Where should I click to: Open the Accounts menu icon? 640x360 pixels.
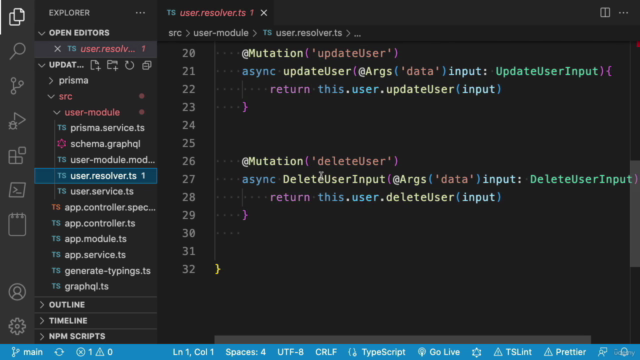pyautogui.click(x=17, y=292)
